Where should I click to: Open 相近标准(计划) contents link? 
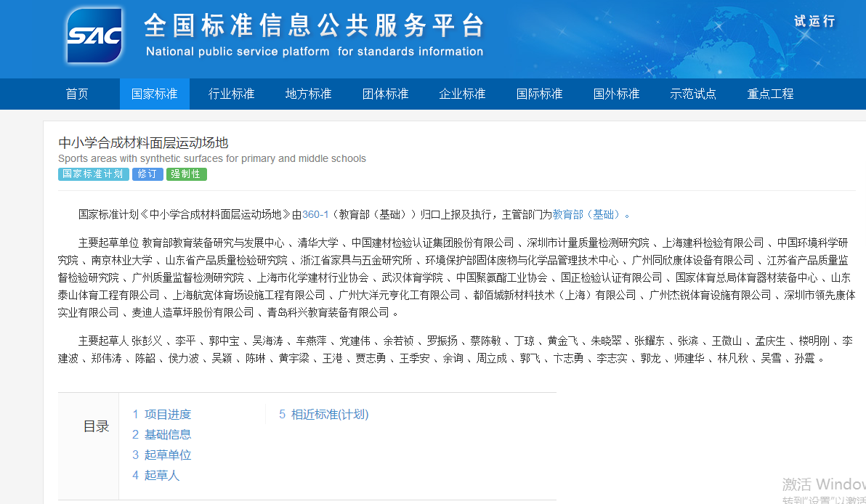tap(324, 415)
